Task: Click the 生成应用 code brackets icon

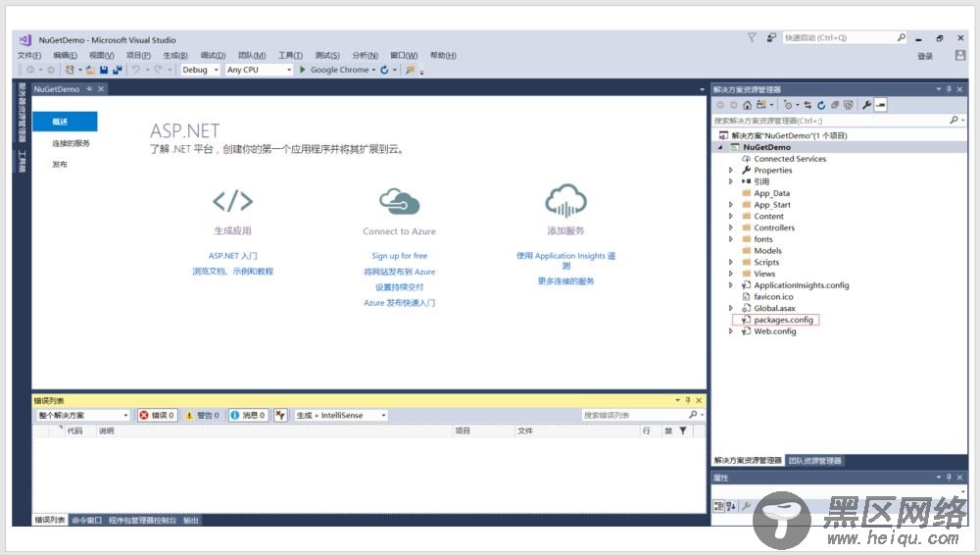Action: click(x=232, y=201)
